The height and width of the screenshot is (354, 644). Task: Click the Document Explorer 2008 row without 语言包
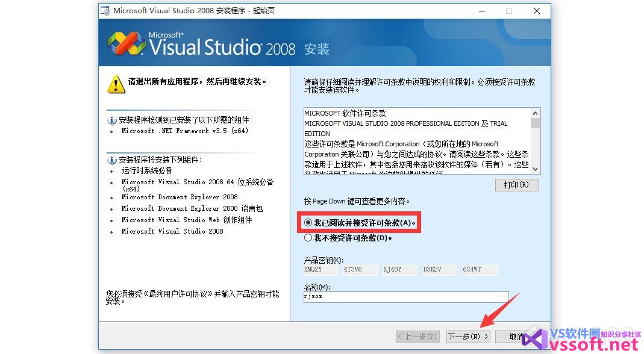180,197
